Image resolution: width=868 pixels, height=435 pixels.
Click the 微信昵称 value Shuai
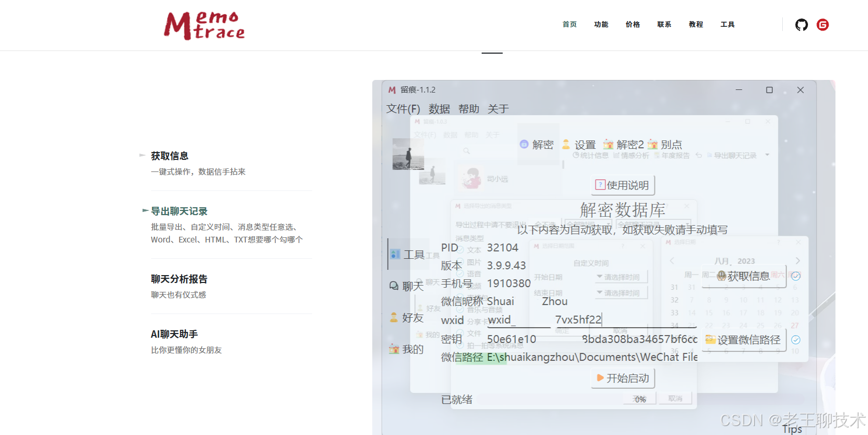(501, 301)
